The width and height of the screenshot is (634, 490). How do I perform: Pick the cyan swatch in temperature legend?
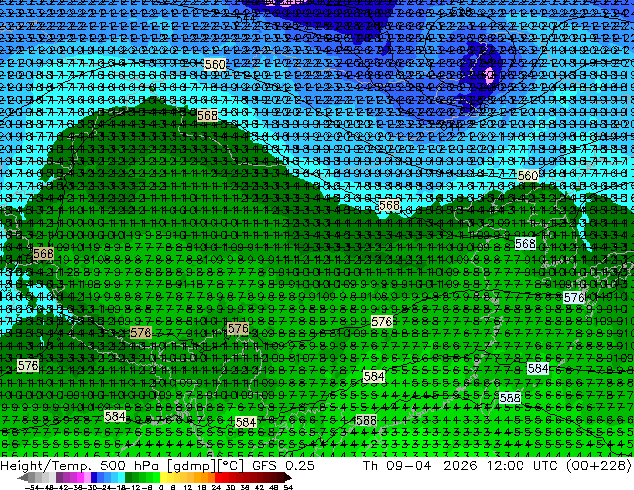pos(121,477)
